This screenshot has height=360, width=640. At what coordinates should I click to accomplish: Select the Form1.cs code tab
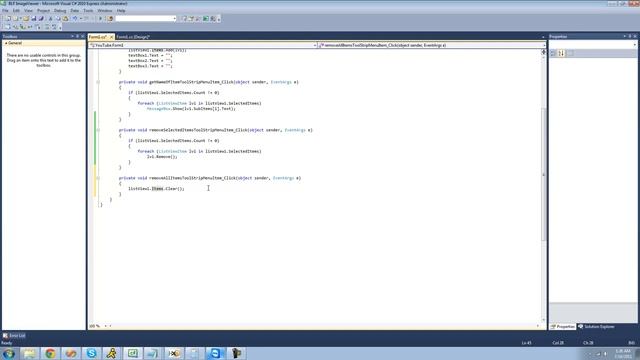(98, 37)
